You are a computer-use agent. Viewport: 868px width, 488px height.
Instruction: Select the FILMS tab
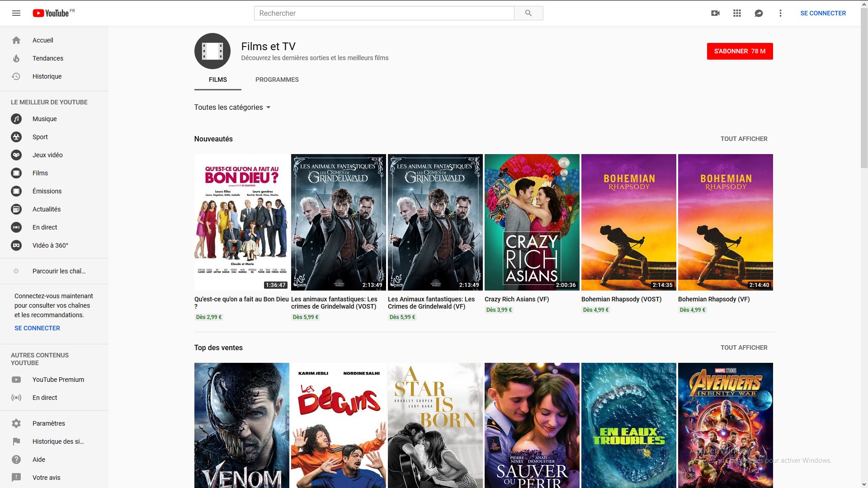(217, 80)
